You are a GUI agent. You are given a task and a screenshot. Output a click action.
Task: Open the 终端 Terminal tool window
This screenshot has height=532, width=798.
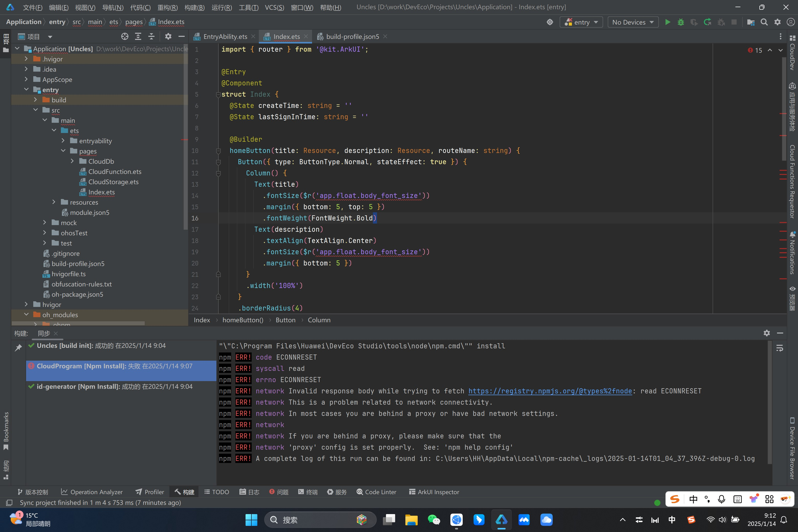coord(308,492)
